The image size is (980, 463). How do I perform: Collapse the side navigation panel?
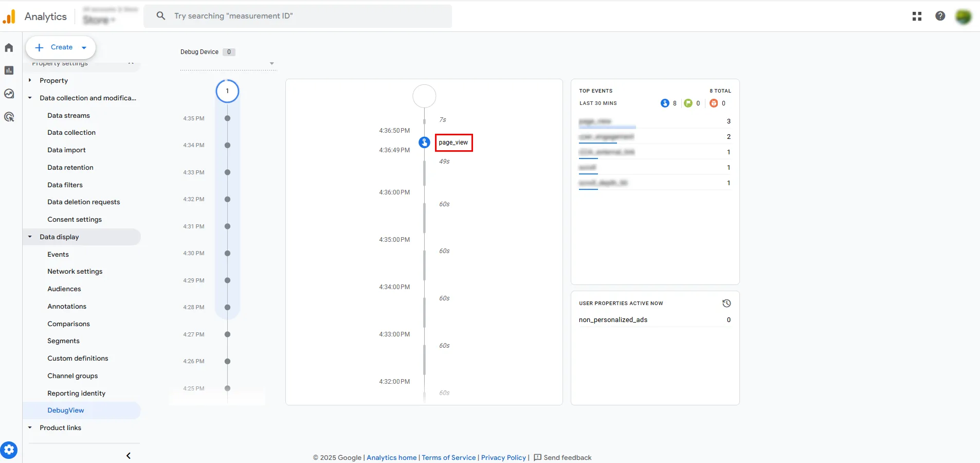click(x=129, y=455)
